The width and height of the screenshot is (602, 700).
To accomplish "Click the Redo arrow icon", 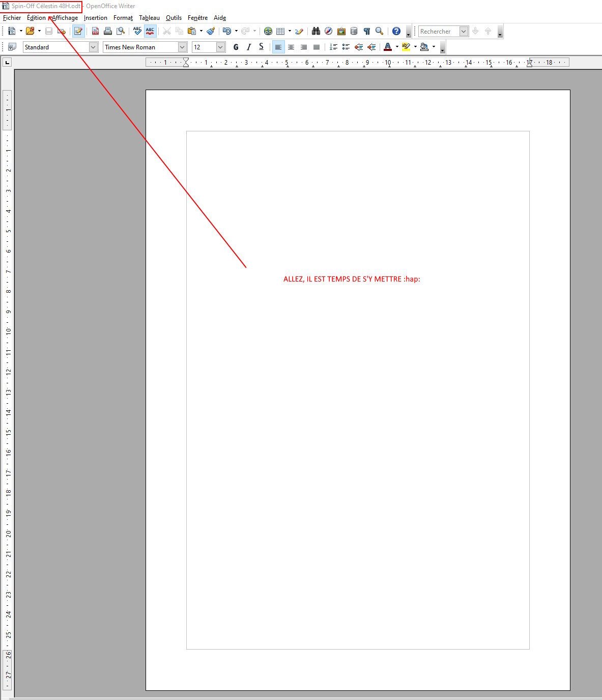I will pos(245,31).
